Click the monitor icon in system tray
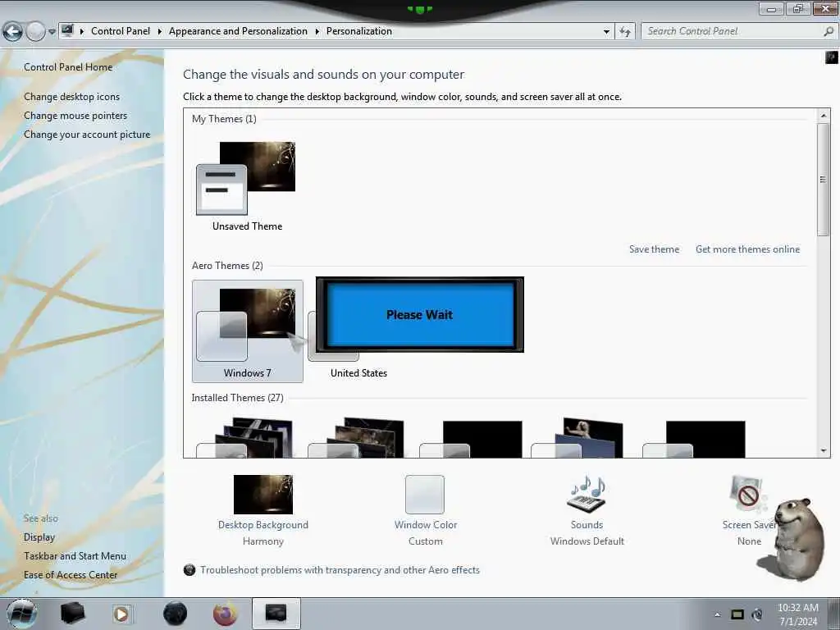The image size is (840, 630). (737, 614)
